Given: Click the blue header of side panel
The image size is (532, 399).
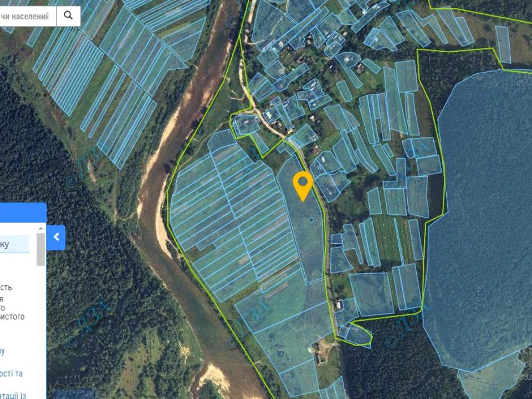Looking at the screenshot, I should coord(23,213).
